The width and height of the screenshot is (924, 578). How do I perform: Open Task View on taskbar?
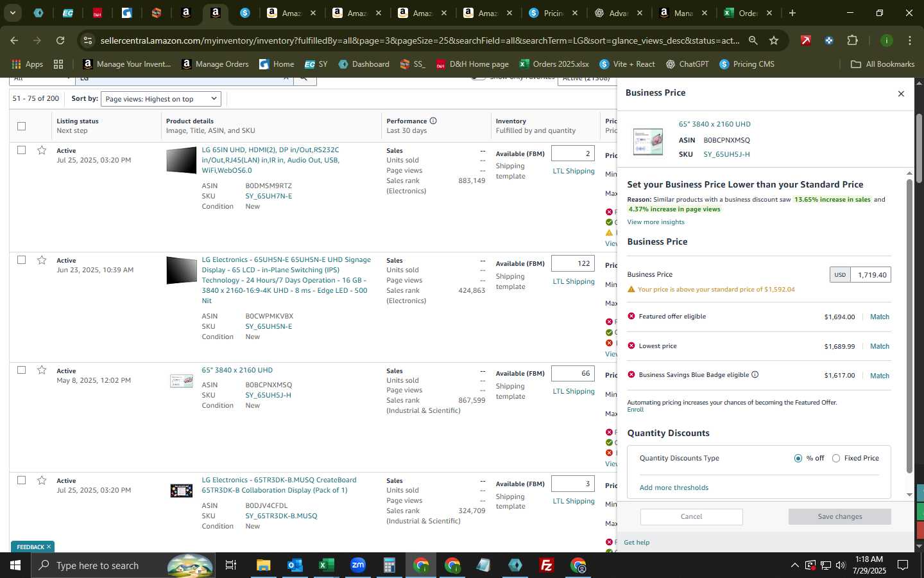click(230, 565)
